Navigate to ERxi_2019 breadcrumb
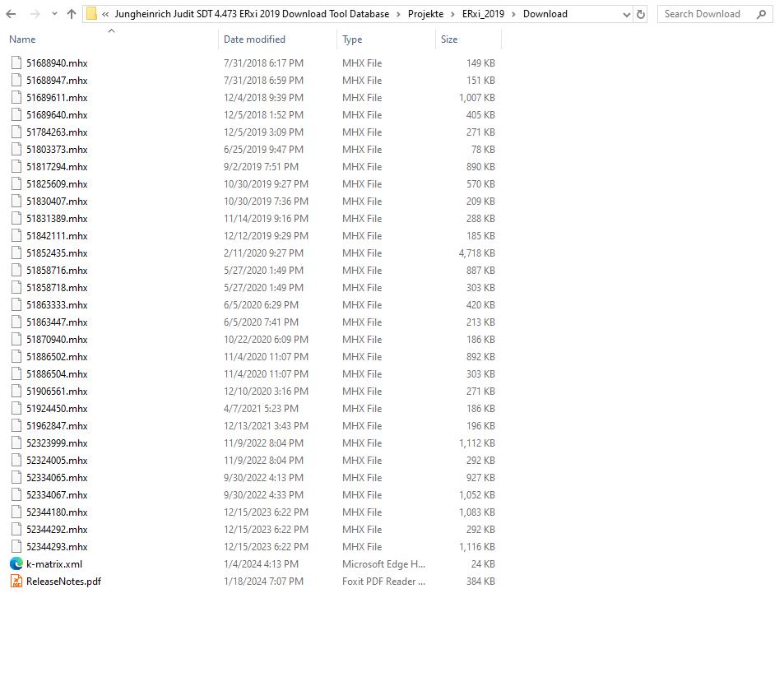Image resolution: width=784 pixels, height=686 pixels. pyautogui.click(x=483, y=14)
